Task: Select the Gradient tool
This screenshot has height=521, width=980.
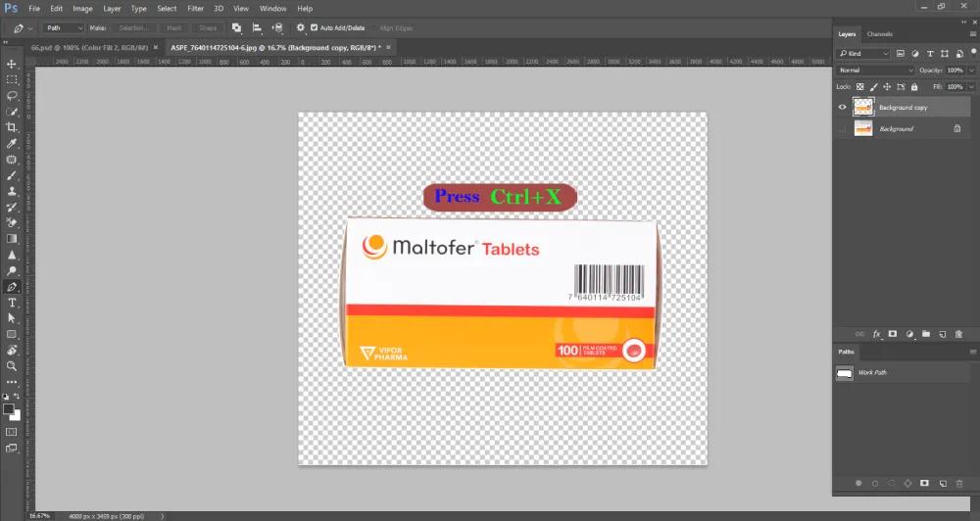Action: pyautogui.click(x=11, y=239)
